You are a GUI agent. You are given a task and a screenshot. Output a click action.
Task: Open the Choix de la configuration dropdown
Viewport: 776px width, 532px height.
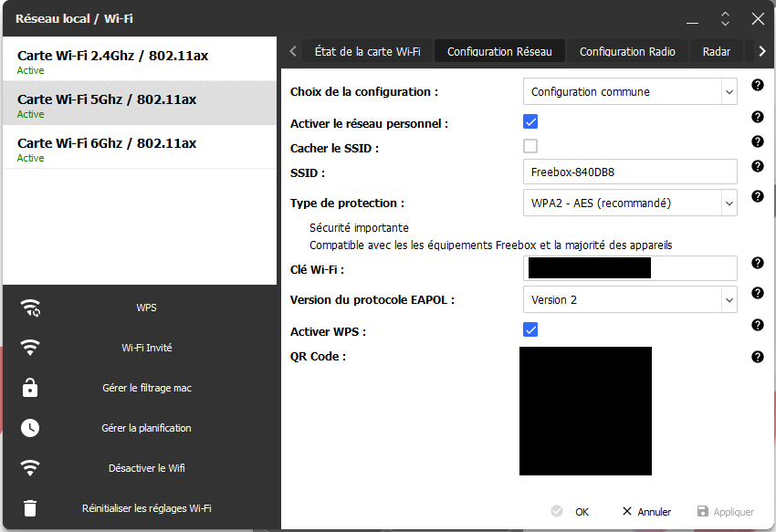[631, 91]
